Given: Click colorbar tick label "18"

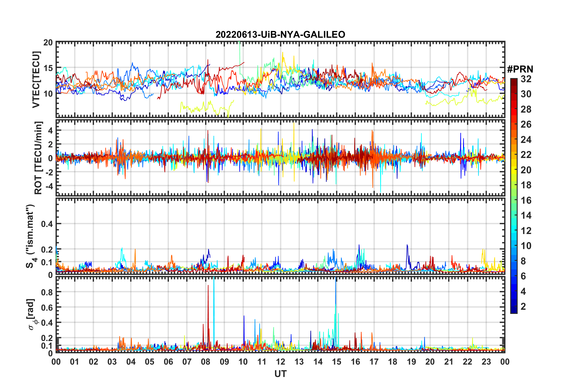Looking at the screenshot, I should (526, 185).
